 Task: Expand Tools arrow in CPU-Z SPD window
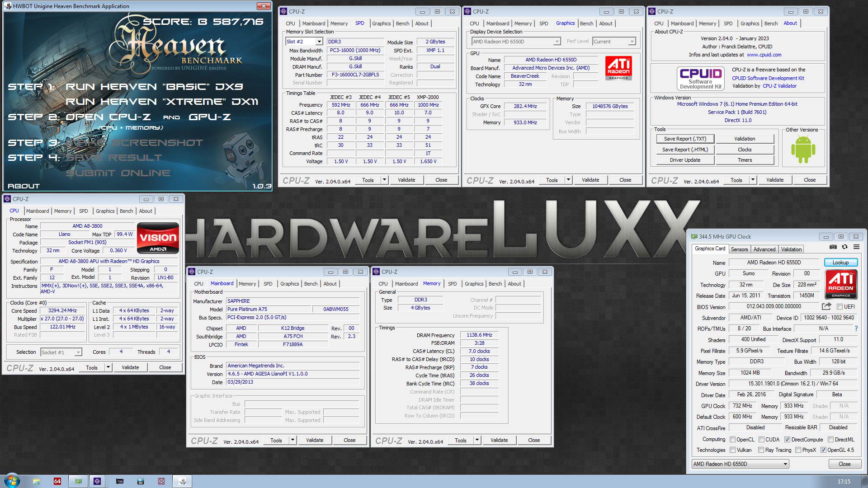coord(384,180)
